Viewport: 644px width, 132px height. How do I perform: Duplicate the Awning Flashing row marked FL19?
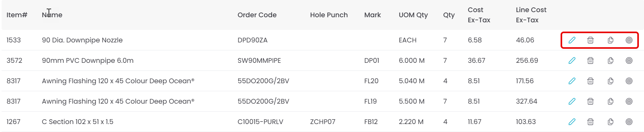click(x=610, y=101)
